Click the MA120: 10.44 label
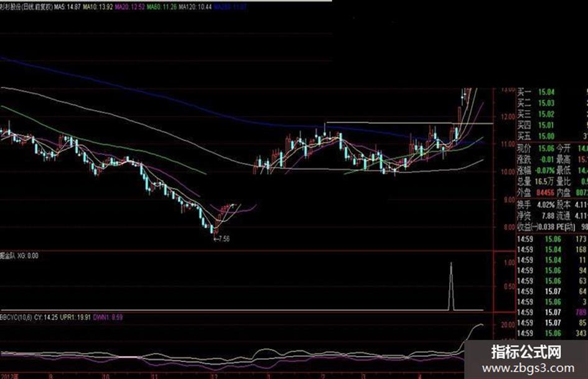The image size is (588, 379). 195,7
